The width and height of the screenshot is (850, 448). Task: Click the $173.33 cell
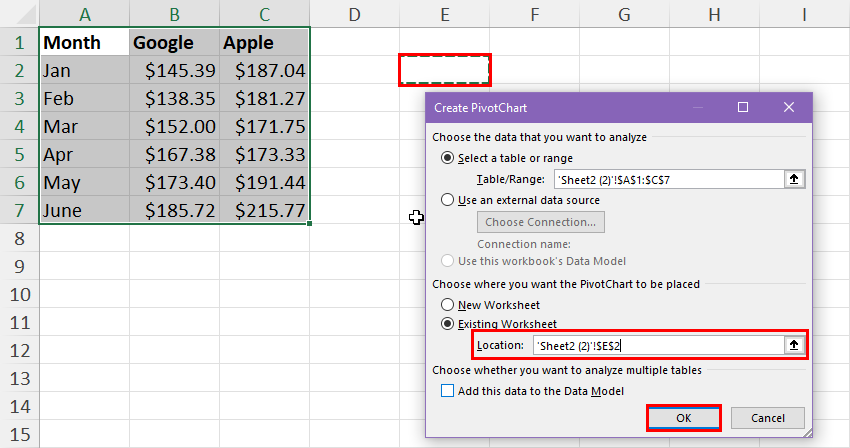(265, 154)
